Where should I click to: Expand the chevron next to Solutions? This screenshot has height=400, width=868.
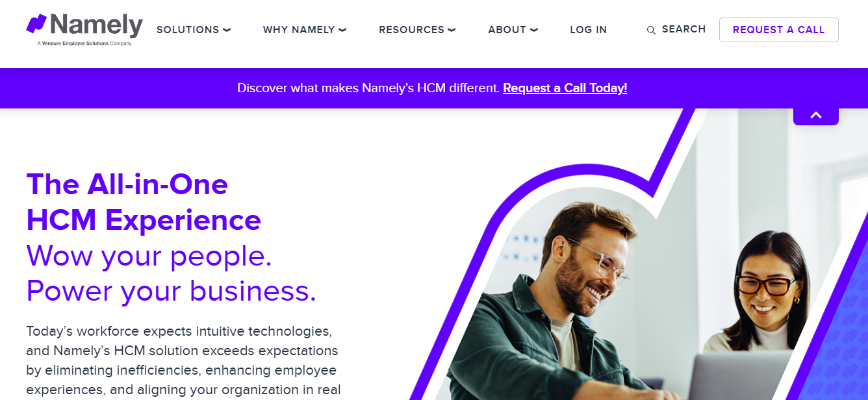(227, 30)
